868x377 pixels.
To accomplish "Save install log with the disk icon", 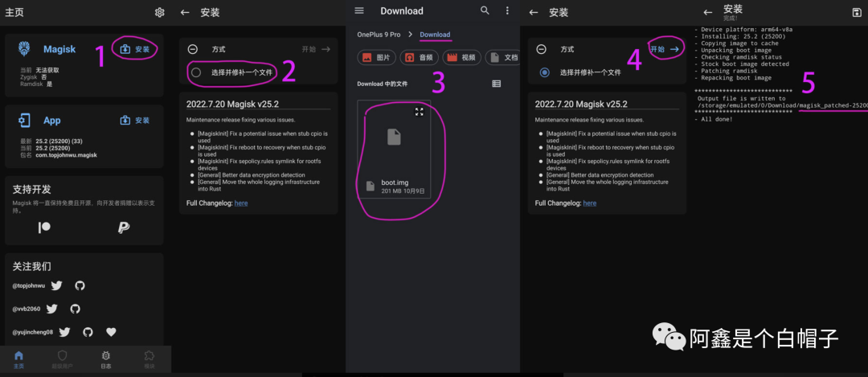I will (857, 12).
